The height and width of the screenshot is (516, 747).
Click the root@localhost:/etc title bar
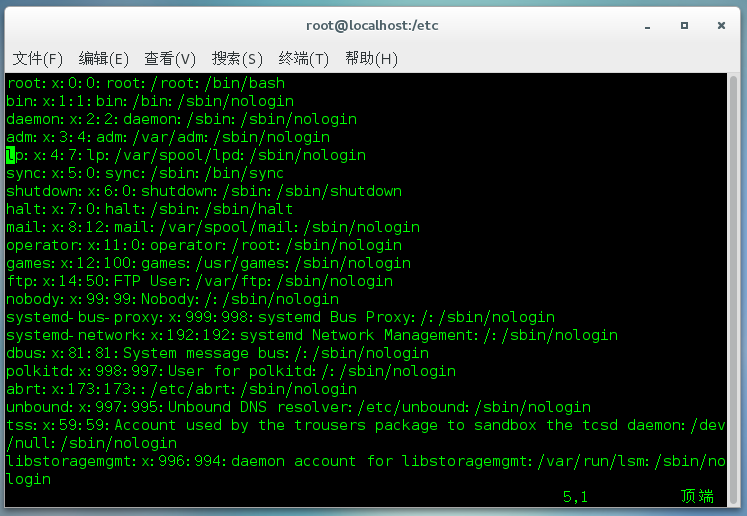tap(372, 25)
